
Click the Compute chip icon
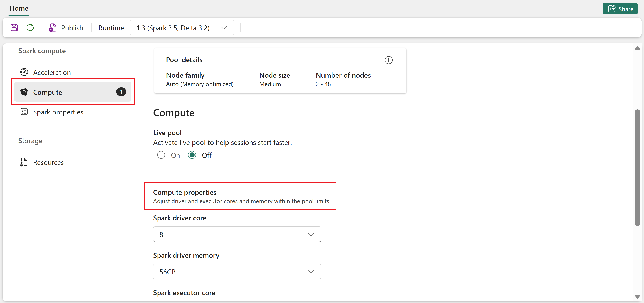(x=24, y=92)
